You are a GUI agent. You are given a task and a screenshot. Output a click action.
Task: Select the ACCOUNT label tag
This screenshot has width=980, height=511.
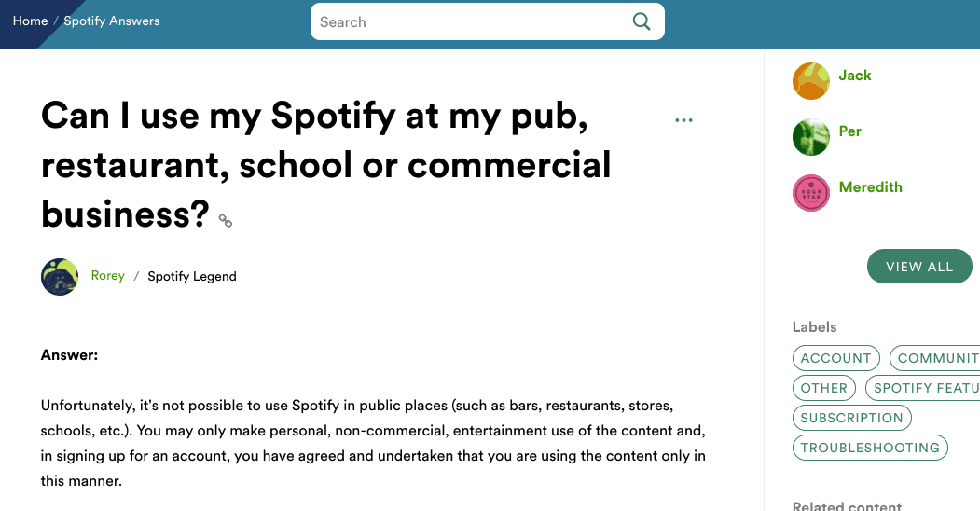835,358
